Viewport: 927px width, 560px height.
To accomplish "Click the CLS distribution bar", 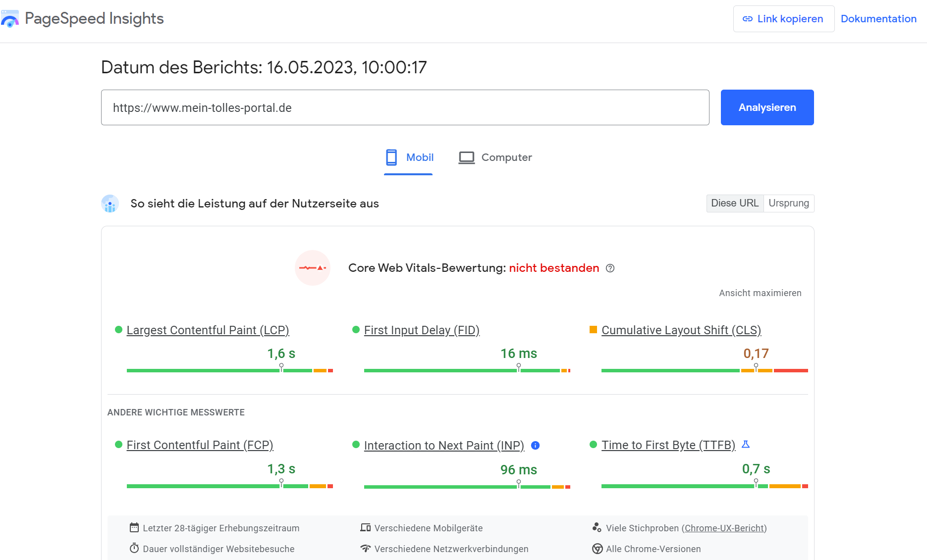I will pyautogui.click(x=705, y=370).
